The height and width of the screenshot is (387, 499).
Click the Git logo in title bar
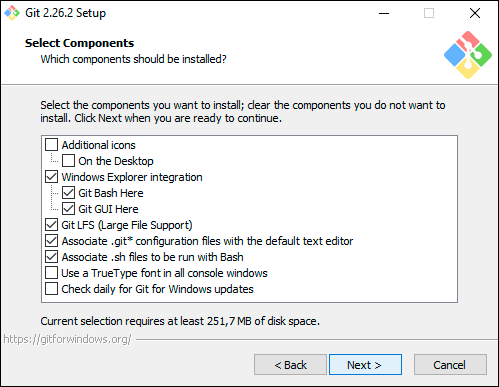tap(12, 13)
